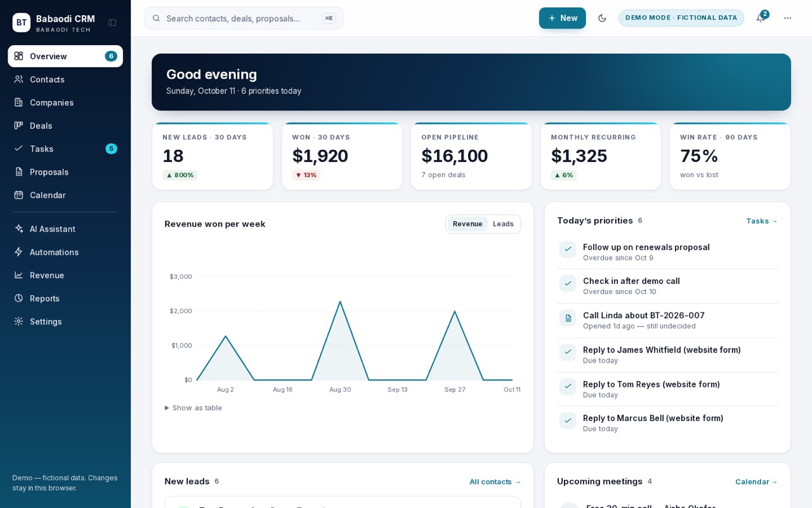Open the All contacts link
The image size is (812, 508).
pyautogui.click(x=495, y=482)
